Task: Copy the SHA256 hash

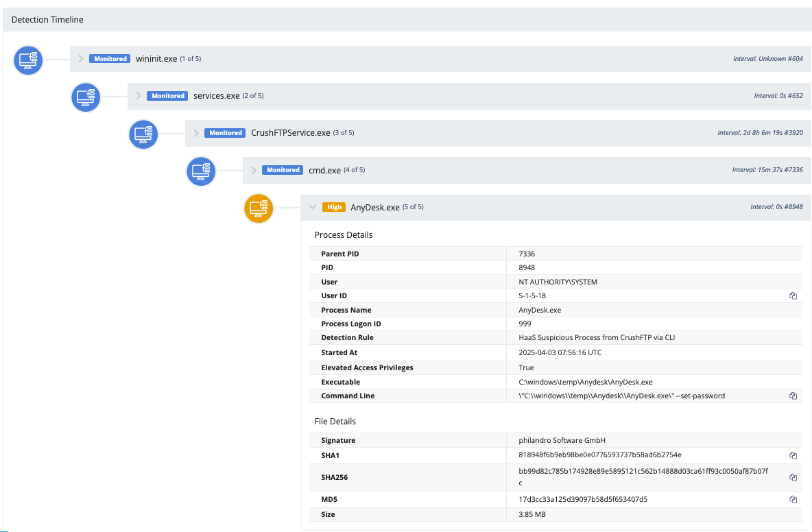Action: click(x=793, y=477)
